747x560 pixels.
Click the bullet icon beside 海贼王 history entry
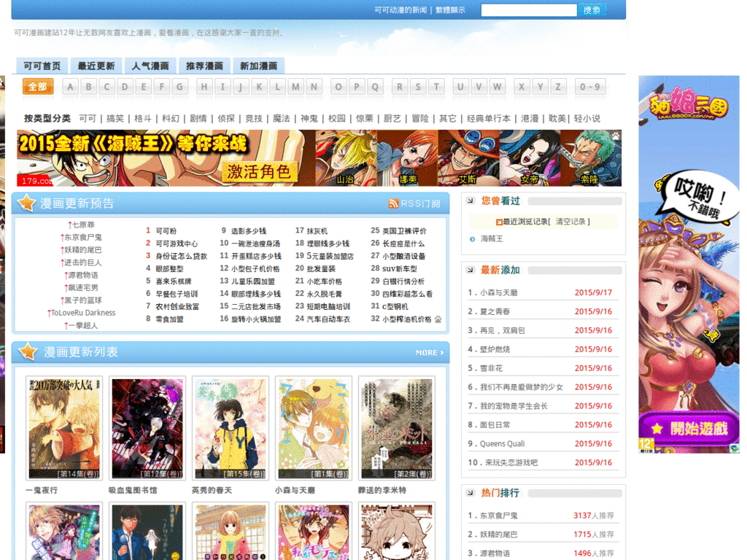point(472,239)
